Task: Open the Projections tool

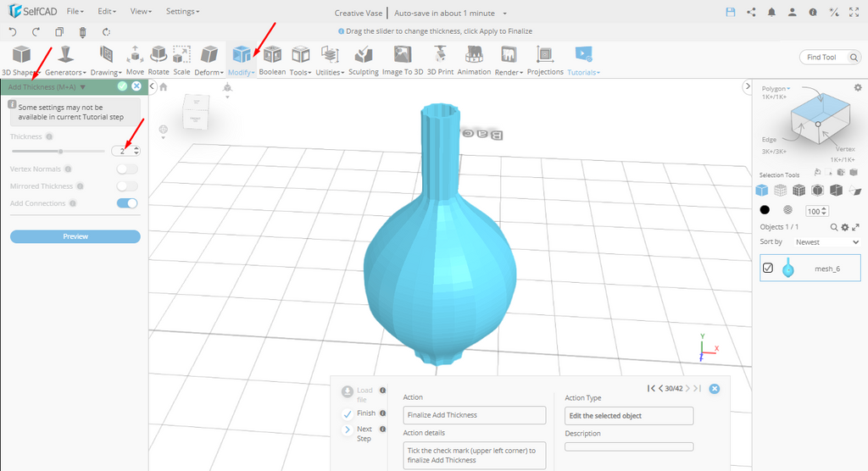Action: 545,61
